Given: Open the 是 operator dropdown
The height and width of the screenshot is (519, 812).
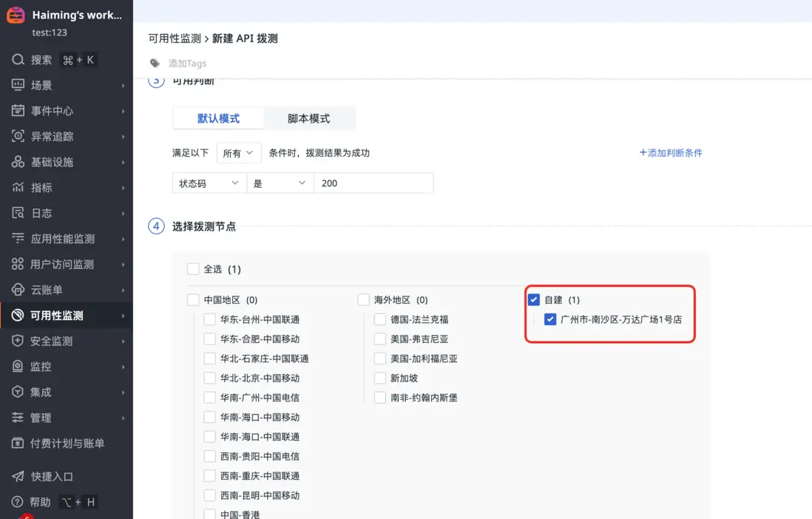Looking at the screenshot, I should click(280, 183).
